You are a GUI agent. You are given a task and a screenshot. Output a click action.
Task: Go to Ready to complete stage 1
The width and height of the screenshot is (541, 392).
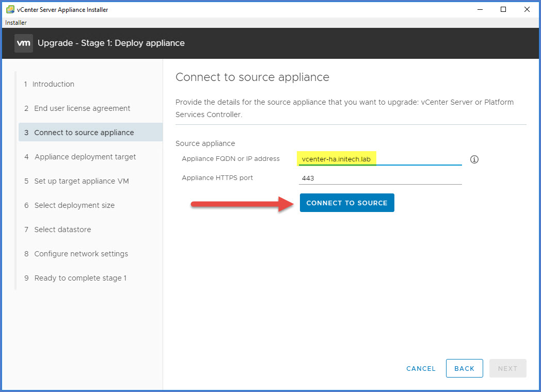[x=80, y=278]
